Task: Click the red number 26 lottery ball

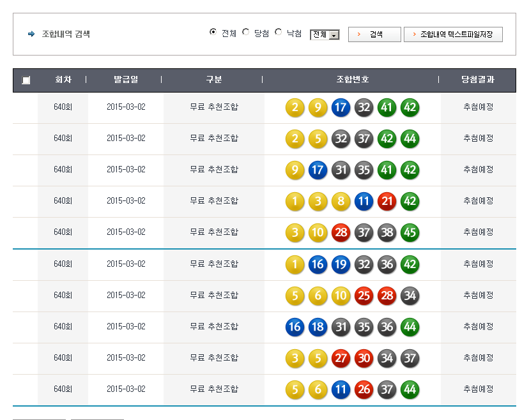Action: pos(364,389)
